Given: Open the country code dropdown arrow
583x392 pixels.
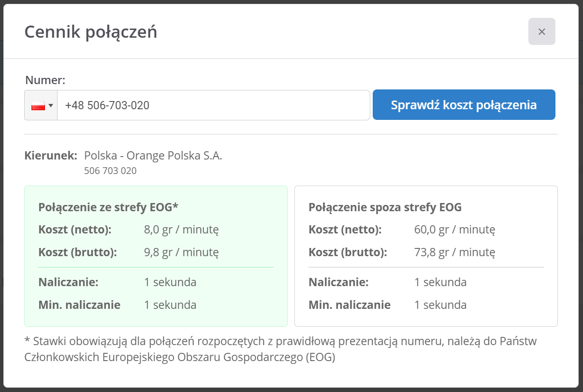Looking at the screenshot, I should [51, 105].
